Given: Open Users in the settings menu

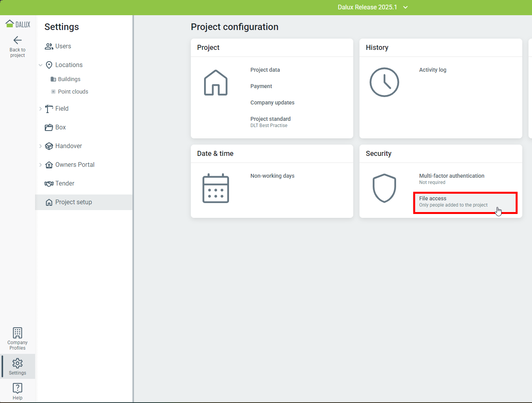Looking at the screenshot, I should coord(63,46).
